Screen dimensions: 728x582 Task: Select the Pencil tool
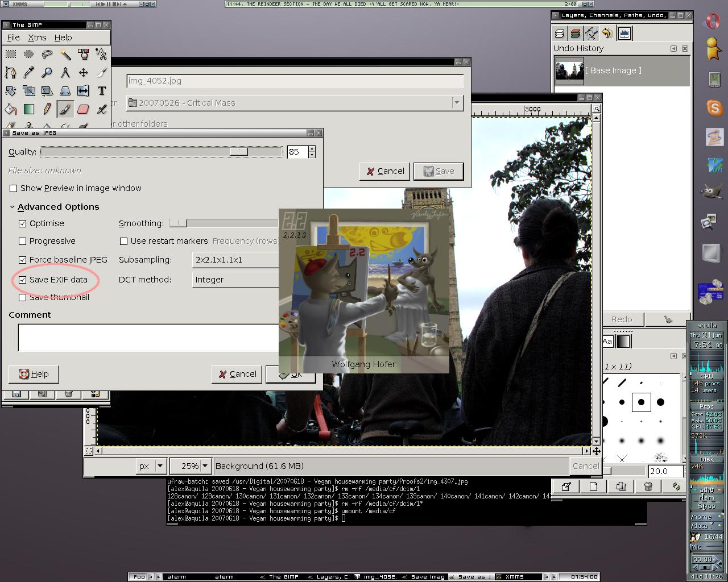click(x=47, y=109)
